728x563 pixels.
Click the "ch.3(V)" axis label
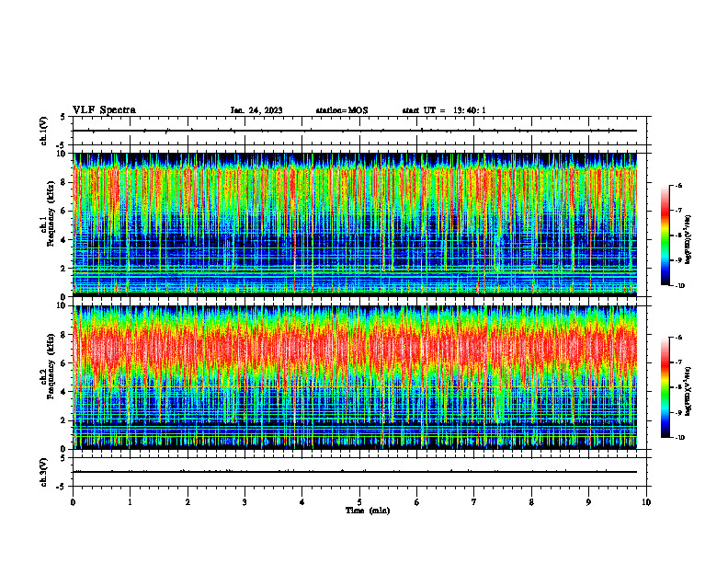pos(44,473)
